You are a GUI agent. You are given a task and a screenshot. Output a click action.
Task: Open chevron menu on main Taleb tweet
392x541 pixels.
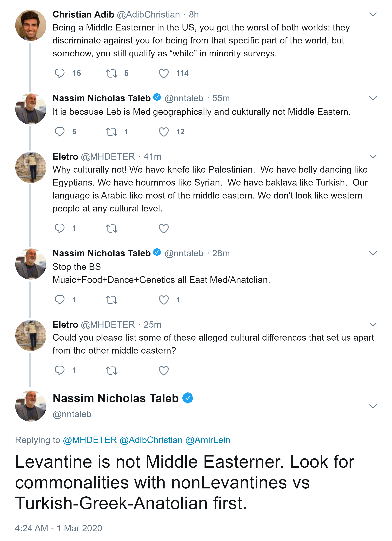click(373, 406)
